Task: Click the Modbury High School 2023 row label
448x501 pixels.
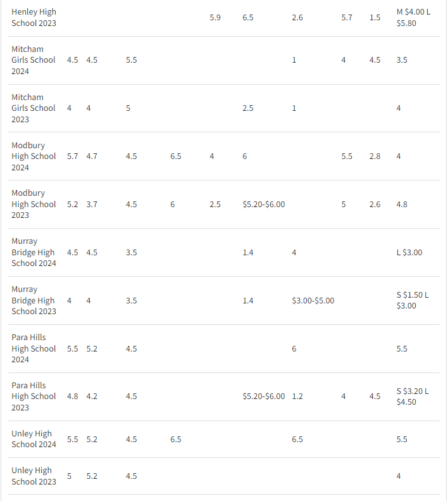Action: [x=34, y=204]
